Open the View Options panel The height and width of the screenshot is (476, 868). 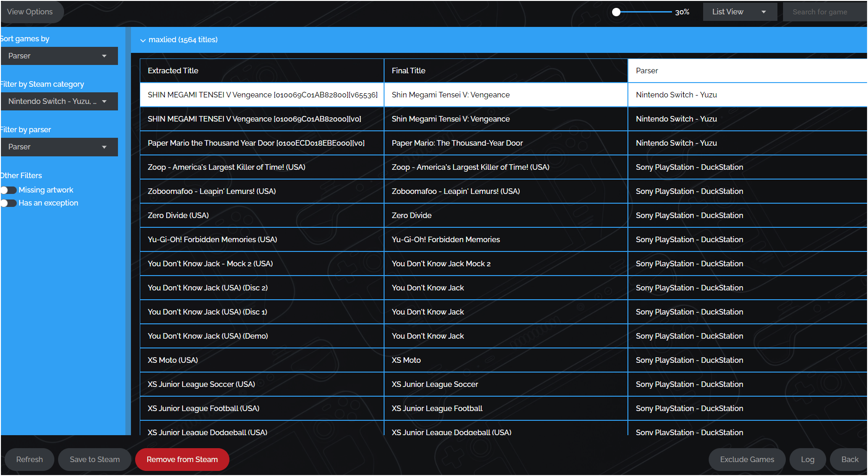click(30, 12)
